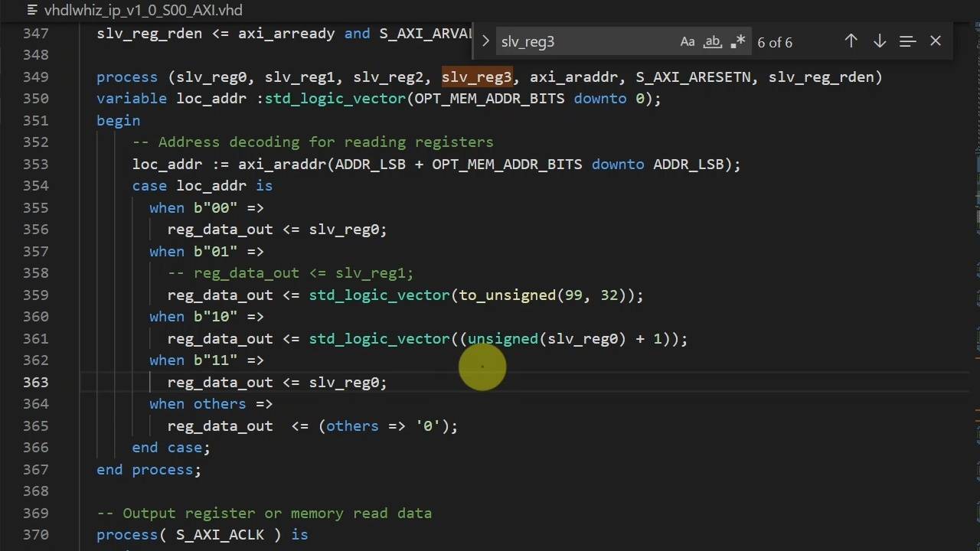Click line number 349
This screenshot has height=551, width=980.
35,77
